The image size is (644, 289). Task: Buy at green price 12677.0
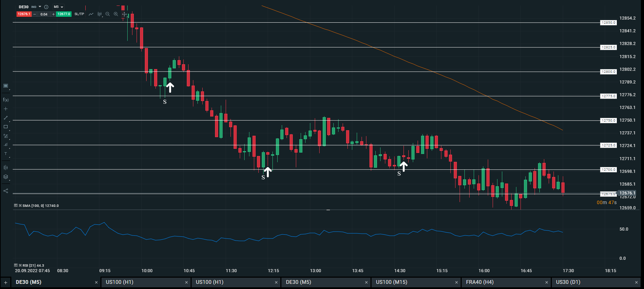click(x=64, y=14)
